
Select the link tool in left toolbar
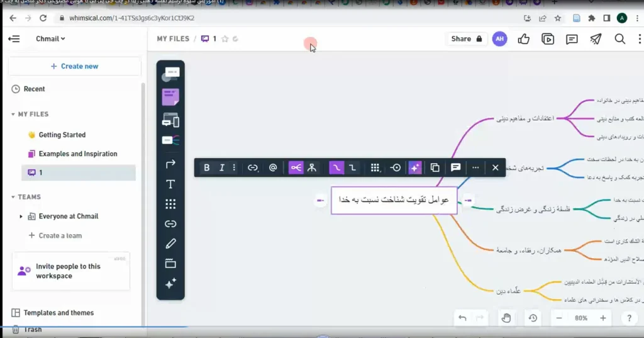[x=170, y=223]
